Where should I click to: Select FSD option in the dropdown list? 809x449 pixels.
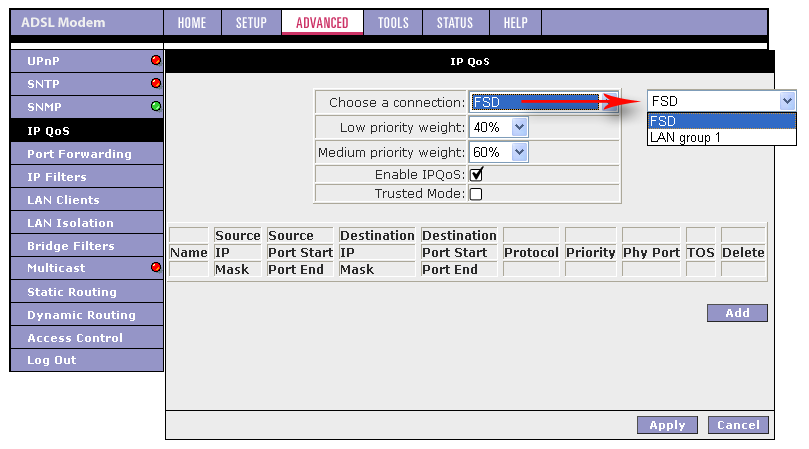pyautogui.click(x=722, y=121)
